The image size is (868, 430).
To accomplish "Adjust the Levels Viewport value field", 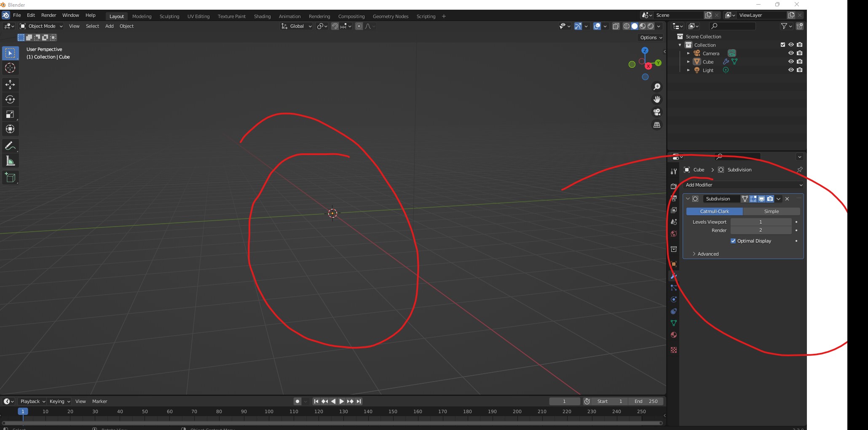I will point(761,222).
